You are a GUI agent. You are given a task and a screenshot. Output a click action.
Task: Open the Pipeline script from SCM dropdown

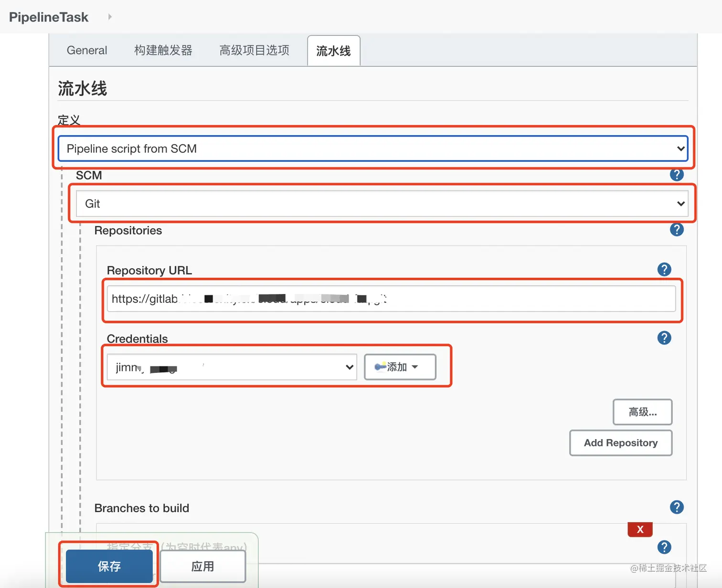[373, 148]
